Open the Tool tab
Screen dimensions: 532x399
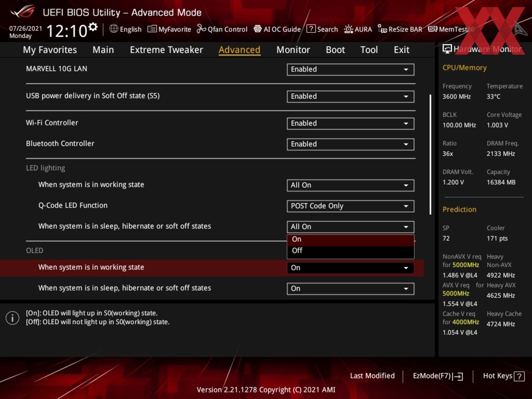tap(369, 50)
